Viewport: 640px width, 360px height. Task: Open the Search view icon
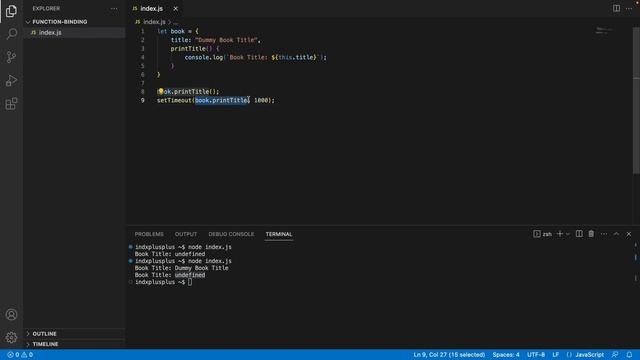pos(11,34)
